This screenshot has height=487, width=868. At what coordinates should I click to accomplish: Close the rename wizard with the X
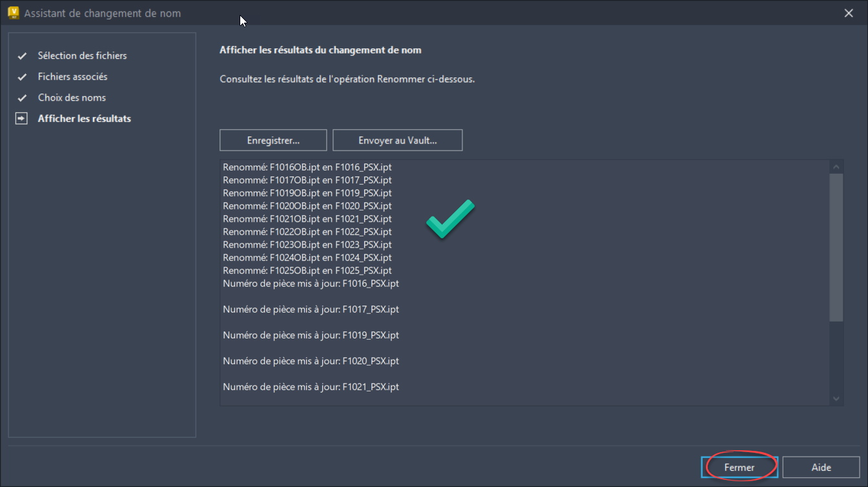849,13
